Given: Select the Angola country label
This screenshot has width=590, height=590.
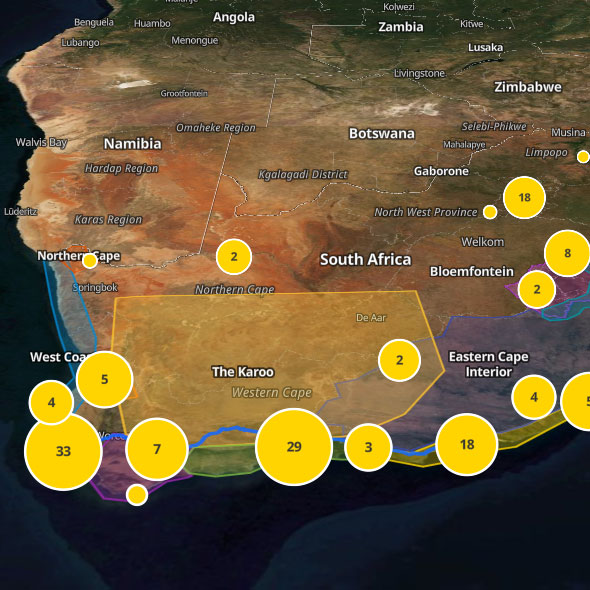Looking at the screenshot, I should pos(234,17).
